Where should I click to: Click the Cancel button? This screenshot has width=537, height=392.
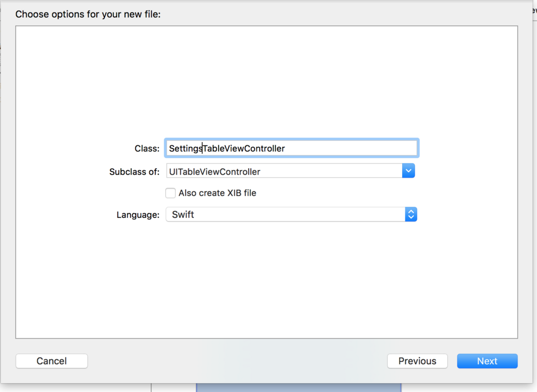pyautogui.click(x=52, y=361)
